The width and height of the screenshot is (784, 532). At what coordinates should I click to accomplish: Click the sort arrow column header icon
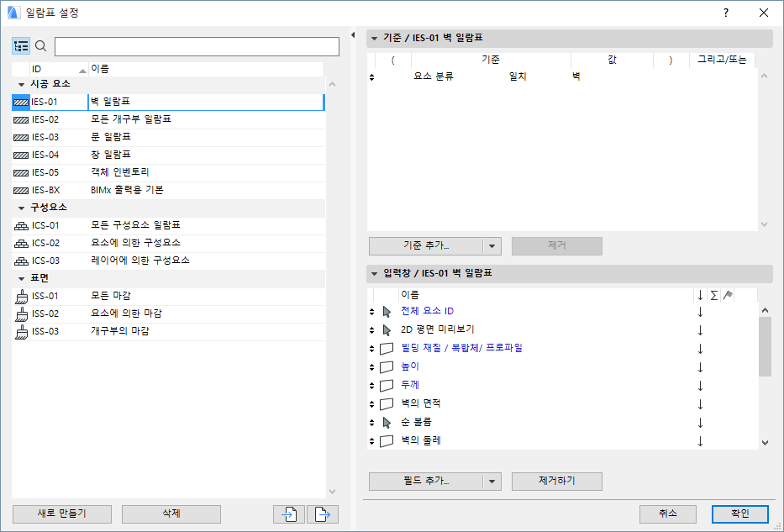[x=700, y=296]
